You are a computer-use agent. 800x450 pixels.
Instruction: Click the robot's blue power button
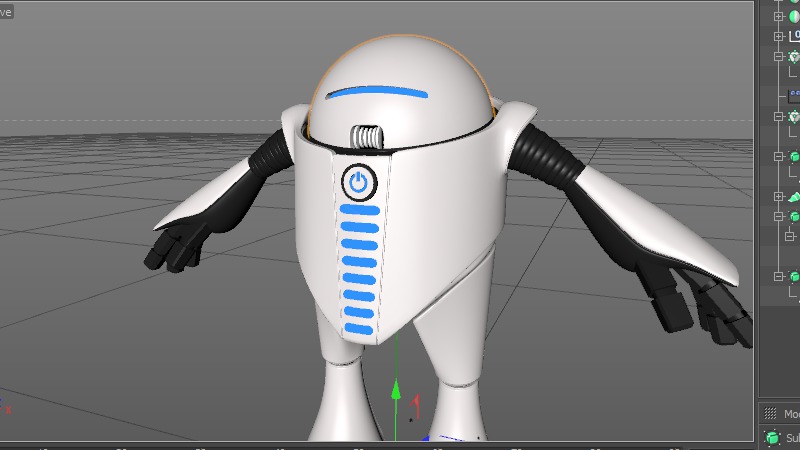tap(359, 182)
